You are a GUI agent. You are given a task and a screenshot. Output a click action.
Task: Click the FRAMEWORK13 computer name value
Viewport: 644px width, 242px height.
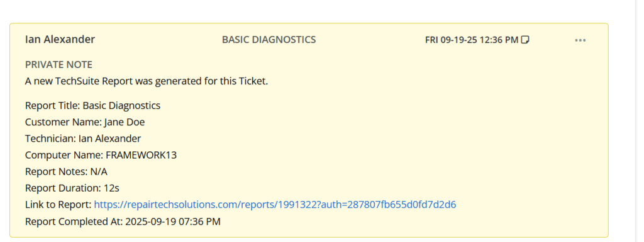tap(142, 155)
